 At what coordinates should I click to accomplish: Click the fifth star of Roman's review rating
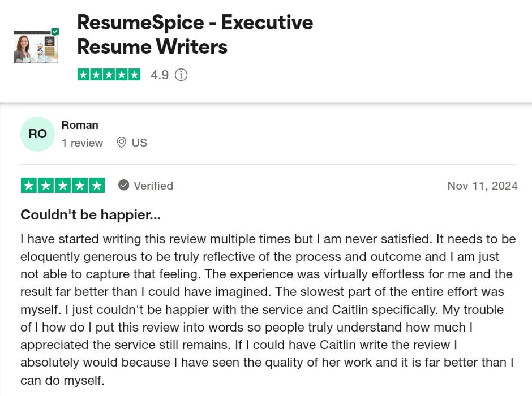tap(97, 186)
